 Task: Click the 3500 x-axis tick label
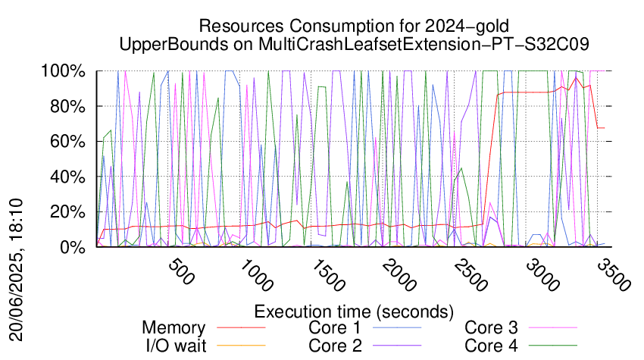pyautogui.click(x=613, y=275)
